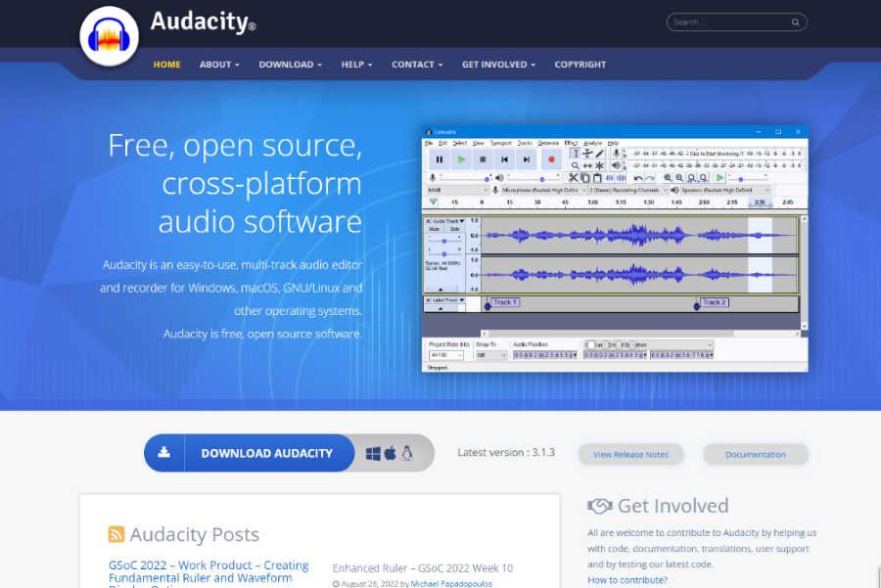Collapse the Label Track with bottom arrow
Screen dimensions: 881x588
[440, 308]
